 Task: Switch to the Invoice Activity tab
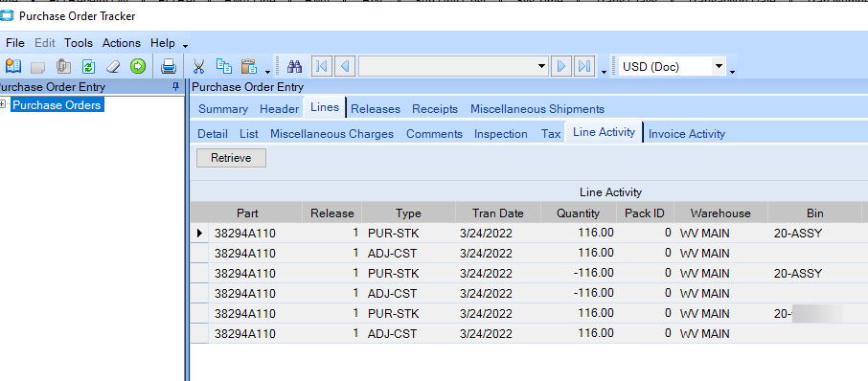coord(686,134)
